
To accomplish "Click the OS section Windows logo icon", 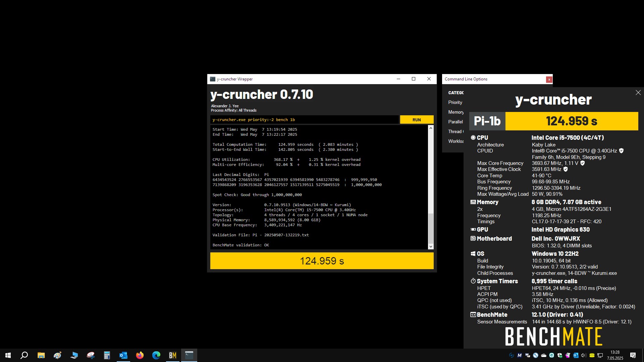I will coord(473,254).
